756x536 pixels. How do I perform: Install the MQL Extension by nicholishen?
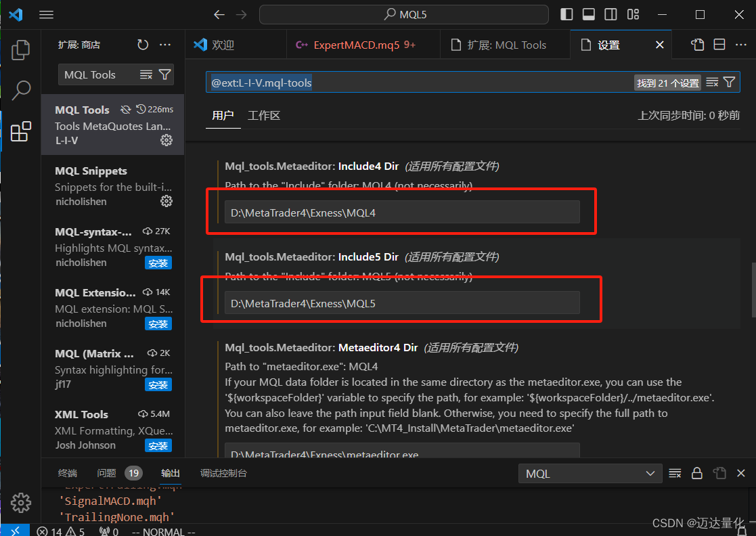pyautogui.click(x=158, y=324)
